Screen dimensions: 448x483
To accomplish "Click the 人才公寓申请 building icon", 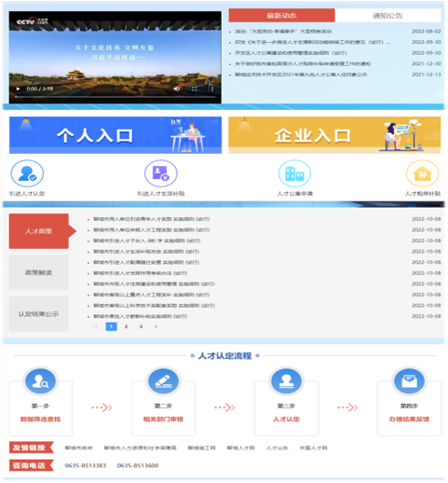I will [294, 173].
